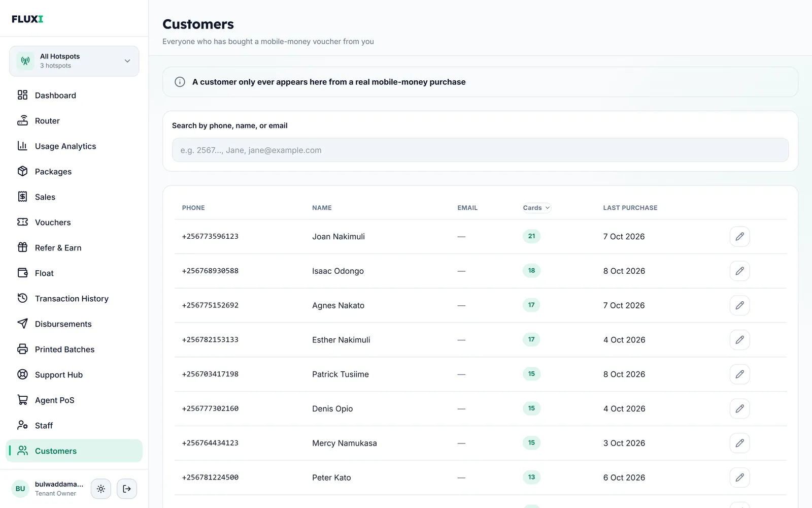Screen dimensions: 812x508
Task: Edit customer Joan Nakimuli with pencil icon
Action: pos(739,236)
